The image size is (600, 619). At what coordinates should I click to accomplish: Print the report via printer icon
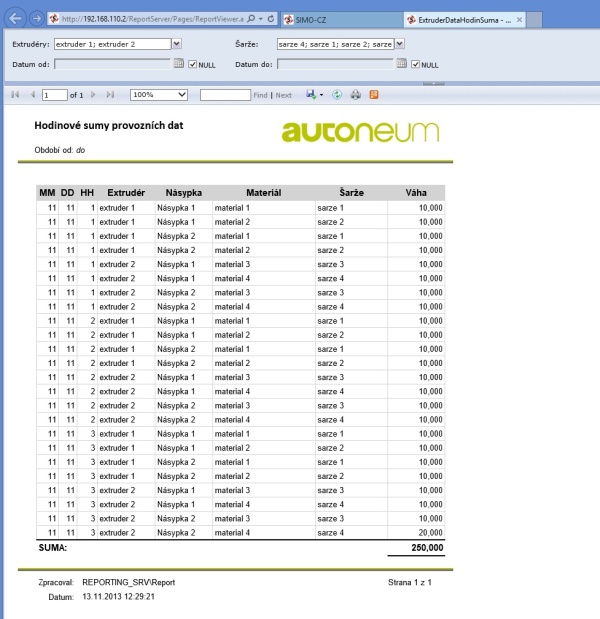356,95
